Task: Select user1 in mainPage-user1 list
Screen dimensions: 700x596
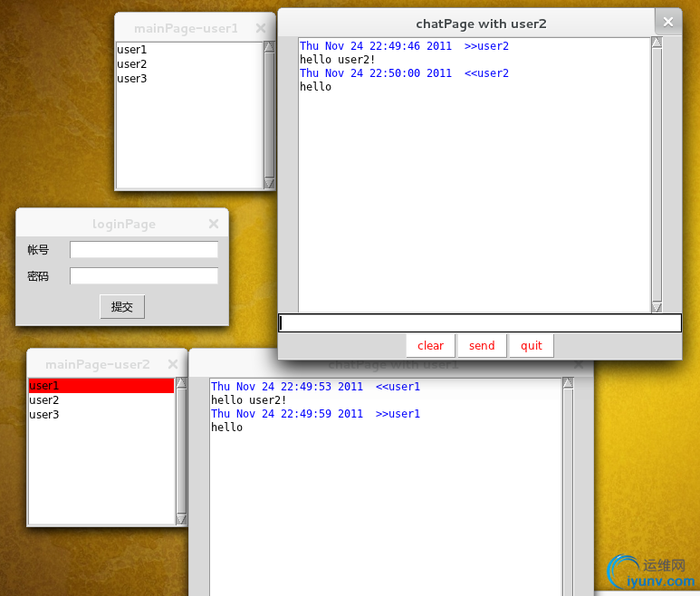Action: [x=190, y=50]
